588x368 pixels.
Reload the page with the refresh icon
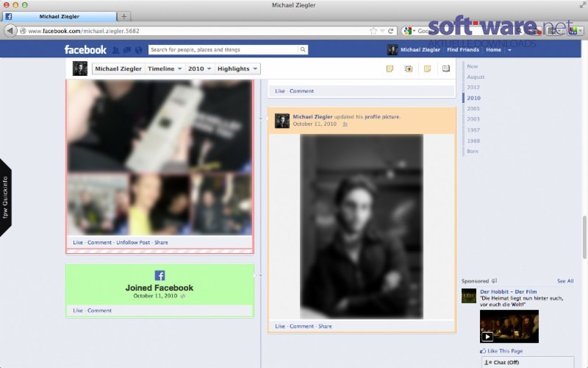391,31
